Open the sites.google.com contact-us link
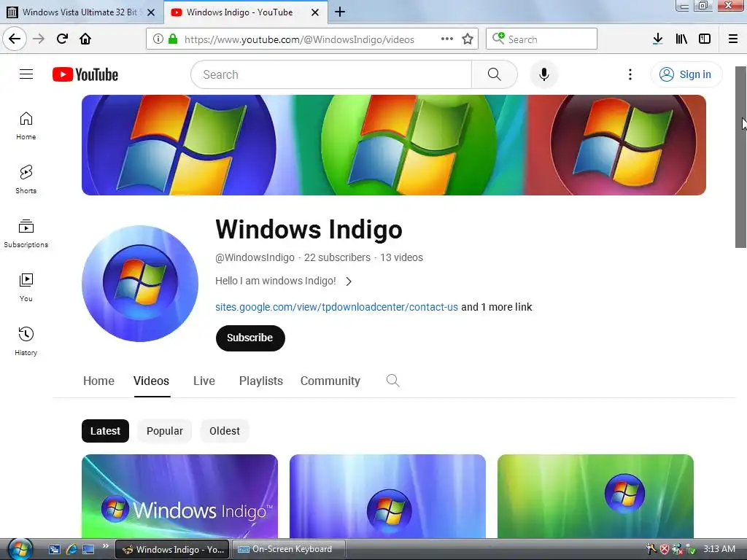 pyautogui.click(x=336, y=307)
